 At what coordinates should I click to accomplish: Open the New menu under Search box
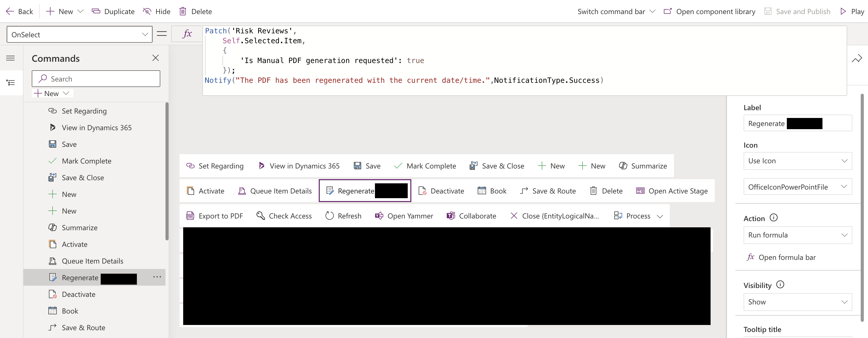coord(52,93)
